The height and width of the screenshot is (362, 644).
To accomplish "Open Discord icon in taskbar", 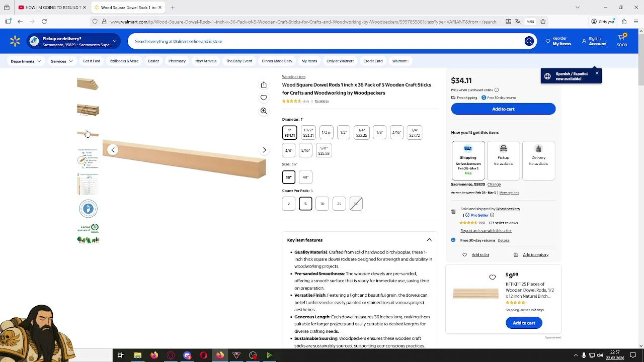I will click(x=187, y=355).
